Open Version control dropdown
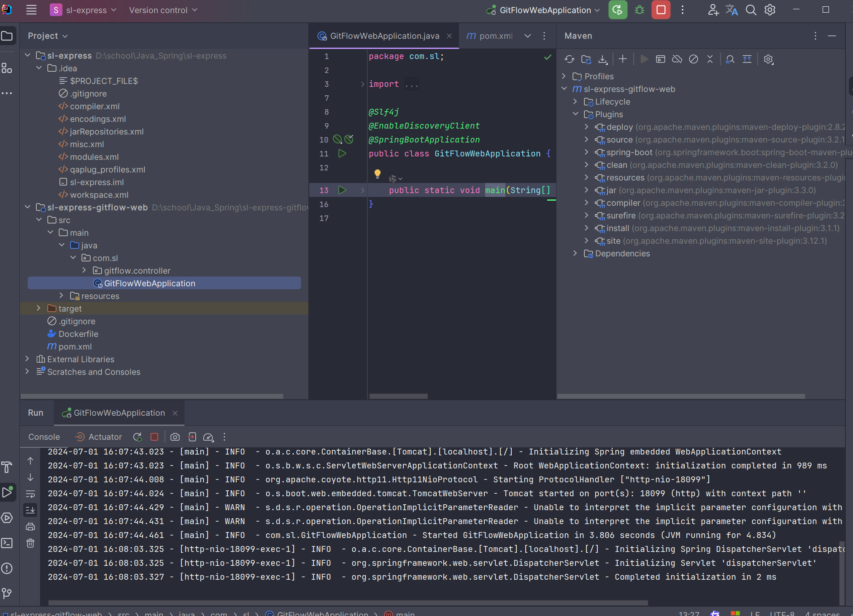The image size is (853, 616). [x=163, y=10]
